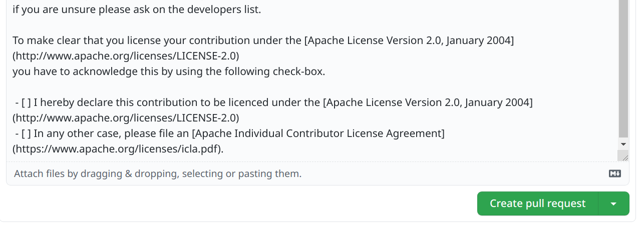Click the Create pull request button
The height and width of the screenshot is (225, 644).
[537, 203]
